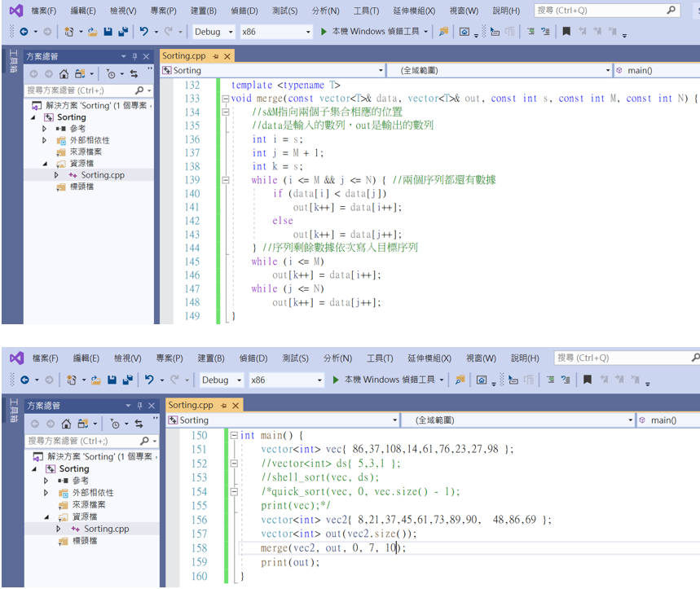Open 偵錯(D) menu in top window
The image size is (700, 589).
244,11
